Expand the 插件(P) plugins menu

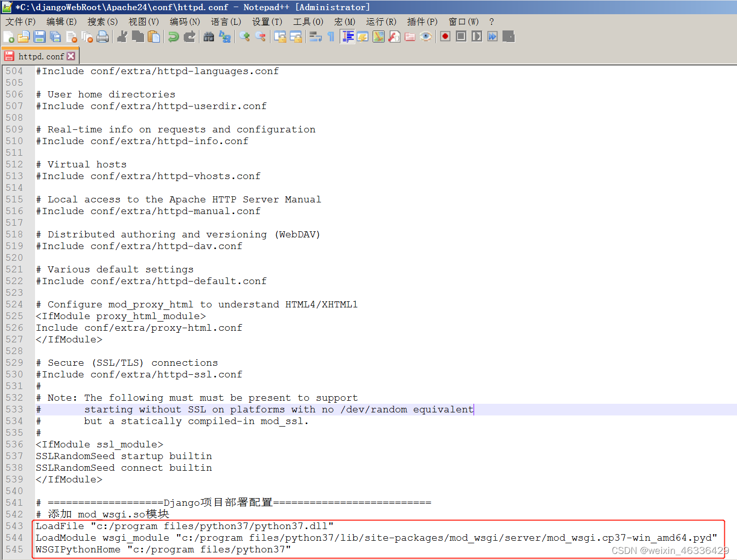click(422, 21)
